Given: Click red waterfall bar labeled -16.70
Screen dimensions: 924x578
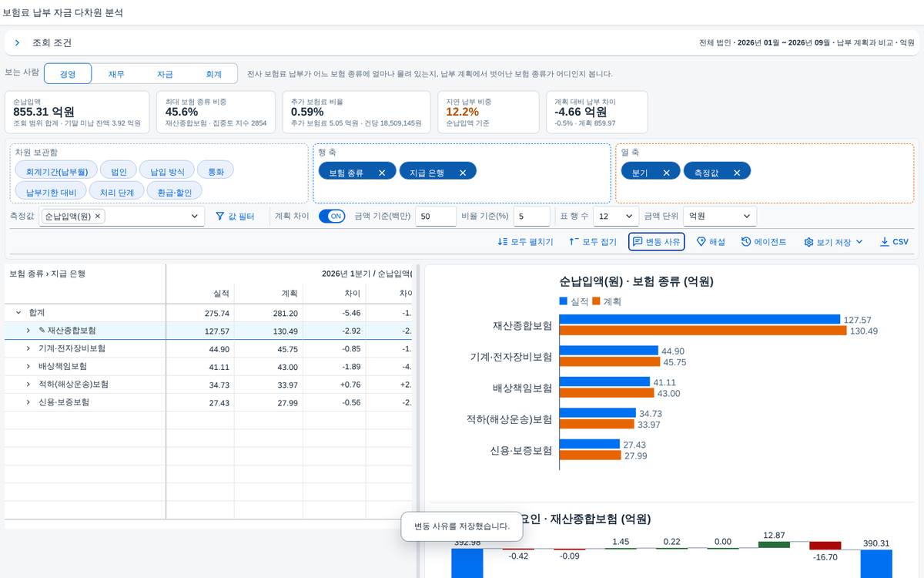Looking at the screenshot, I should tap(825, 546).
